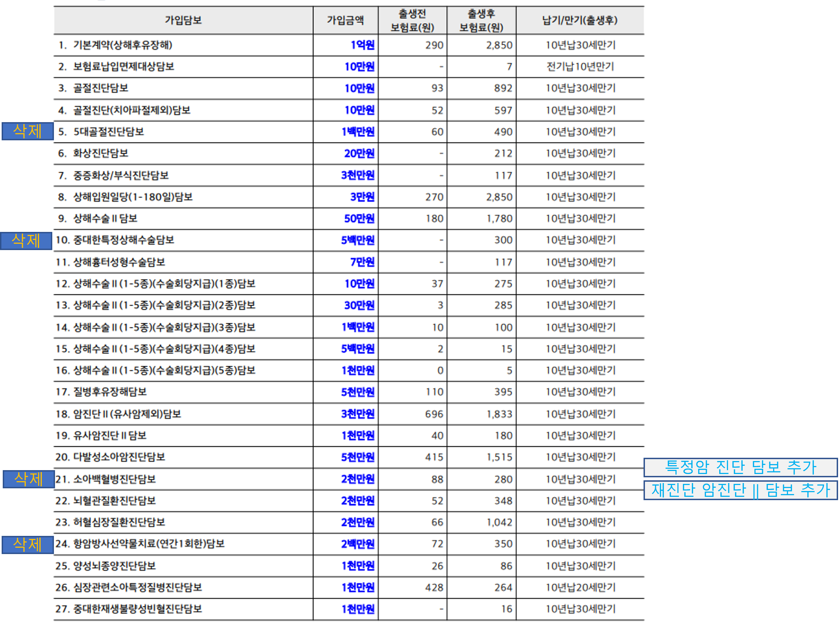This screenshot has width=840, height=633.
Task: Click 10년납20세만기 in row 26
Action: tap(580, 587)
